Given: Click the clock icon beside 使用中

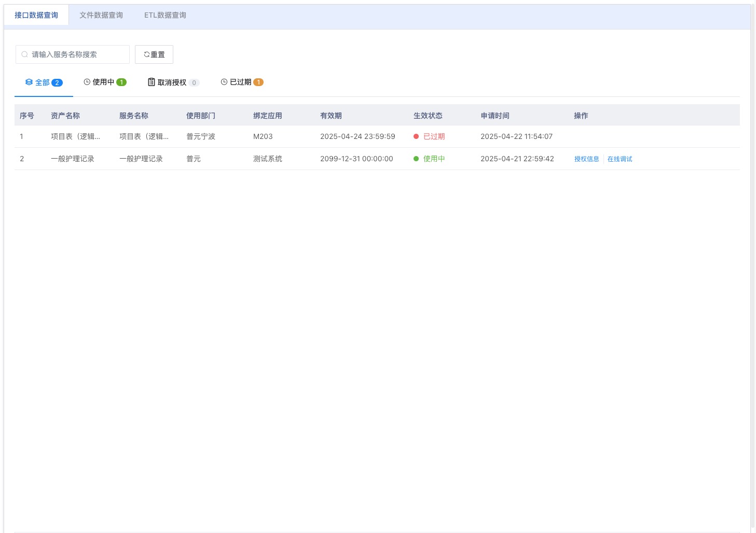Looking at the screenshot, I should click(x=87, y=82).
